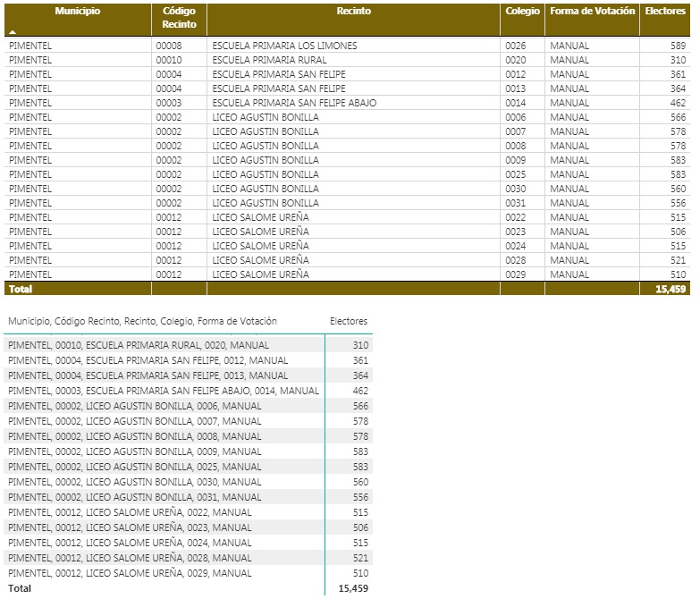Screen dimensions: 700x599
Task: Click the Total label in the brown footer row
Action: click(19, 290)
